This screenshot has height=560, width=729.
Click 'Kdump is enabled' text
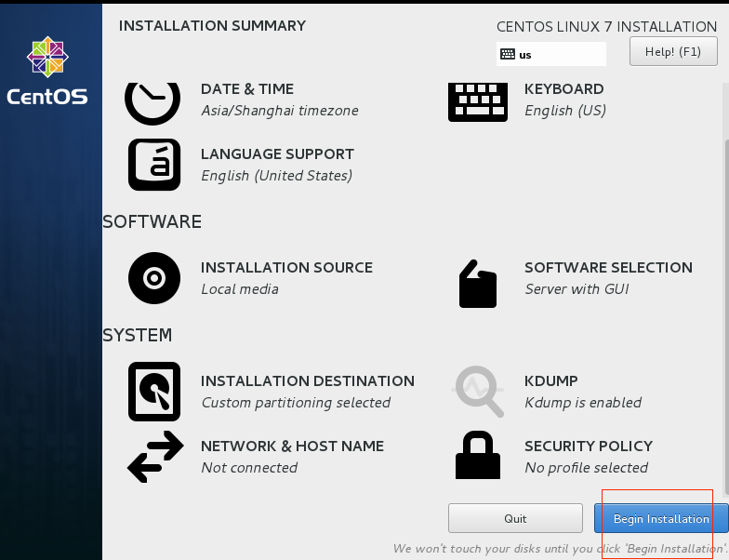(583, 403)
